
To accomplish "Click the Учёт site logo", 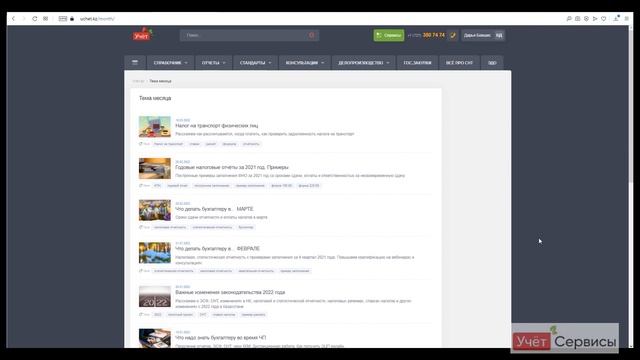I will [x=142, y=34].
